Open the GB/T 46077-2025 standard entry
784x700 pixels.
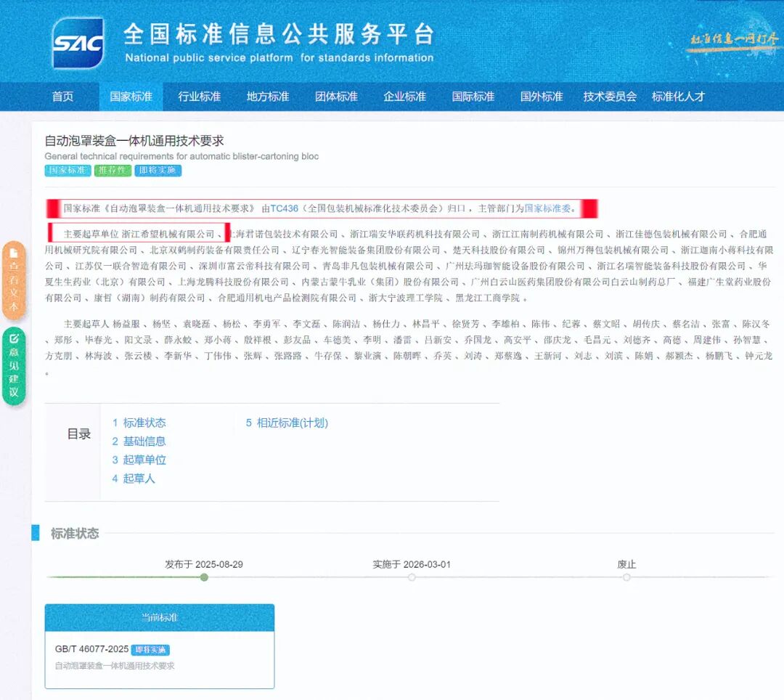coord(92,649)
